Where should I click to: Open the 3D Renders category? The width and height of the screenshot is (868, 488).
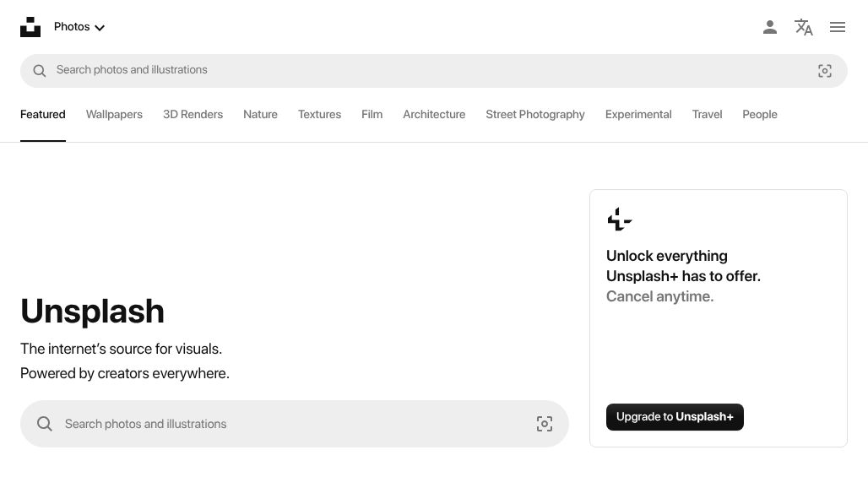point(193,114)
